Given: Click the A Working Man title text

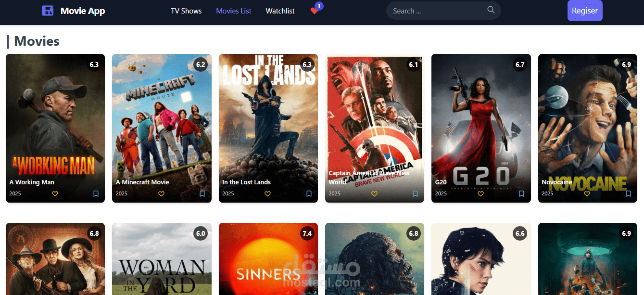Looking at the screenshot, I should coord(32,182).
